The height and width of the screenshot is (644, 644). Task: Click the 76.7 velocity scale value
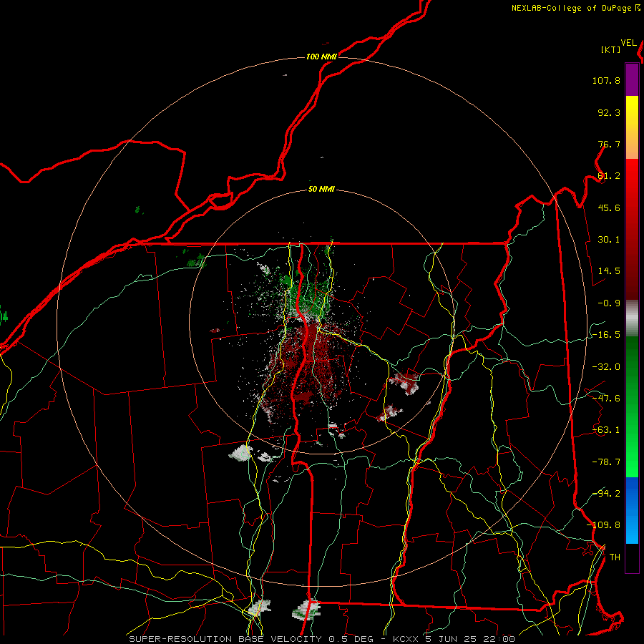coord(609,144)
